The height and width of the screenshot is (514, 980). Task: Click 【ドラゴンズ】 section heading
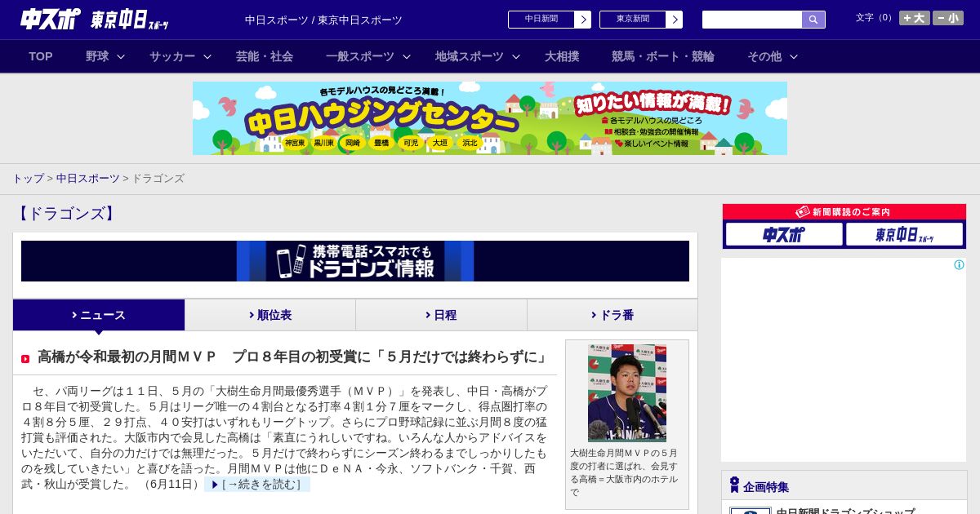[66, 214]
